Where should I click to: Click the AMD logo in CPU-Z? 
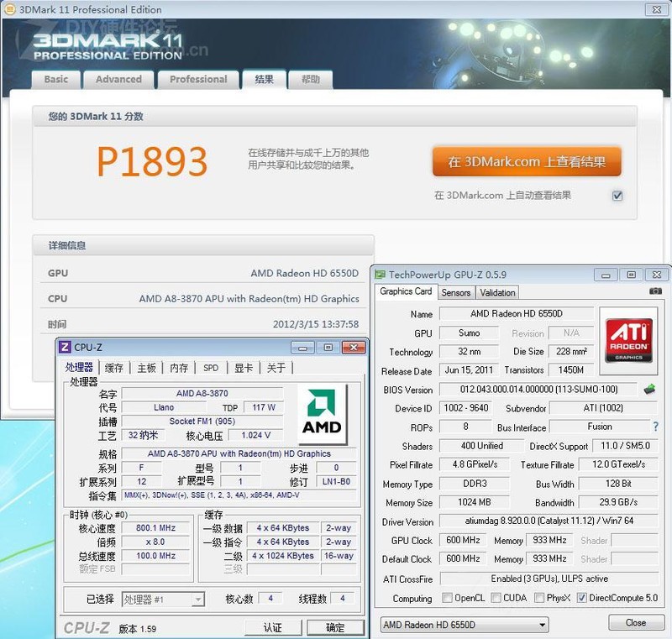pos(322,415)
